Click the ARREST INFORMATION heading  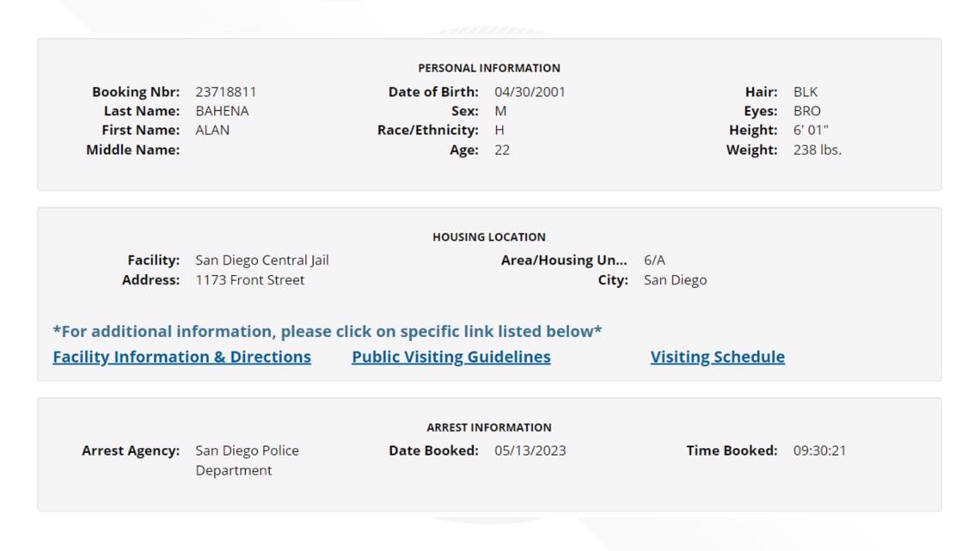[x=489, y=427]
